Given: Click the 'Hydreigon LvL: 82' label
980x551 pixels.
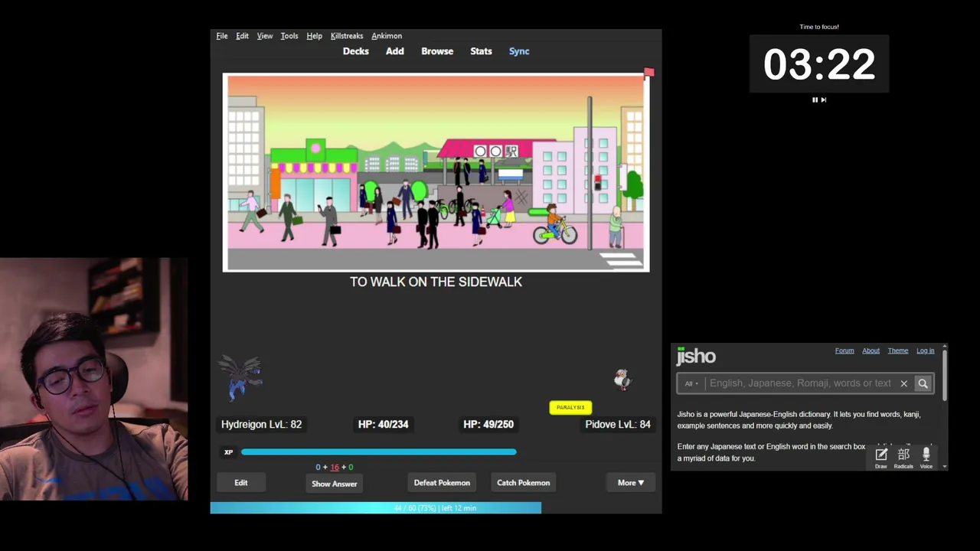Looking at the screenshot, I should (x=261, y=424).
